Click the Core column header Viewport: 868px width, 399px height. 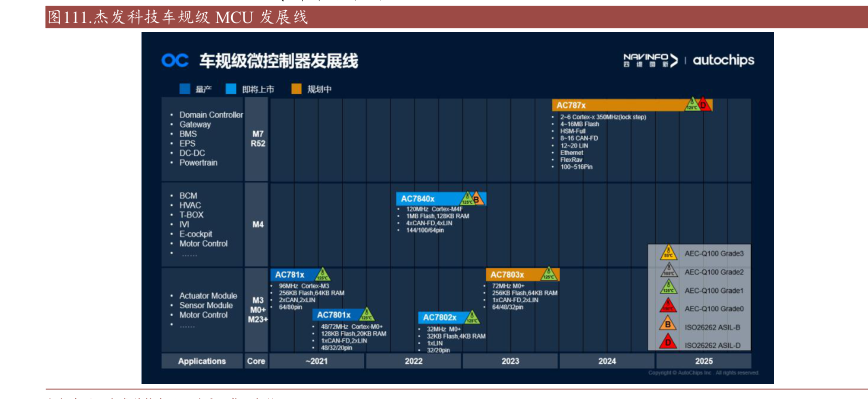click(256, 361)
